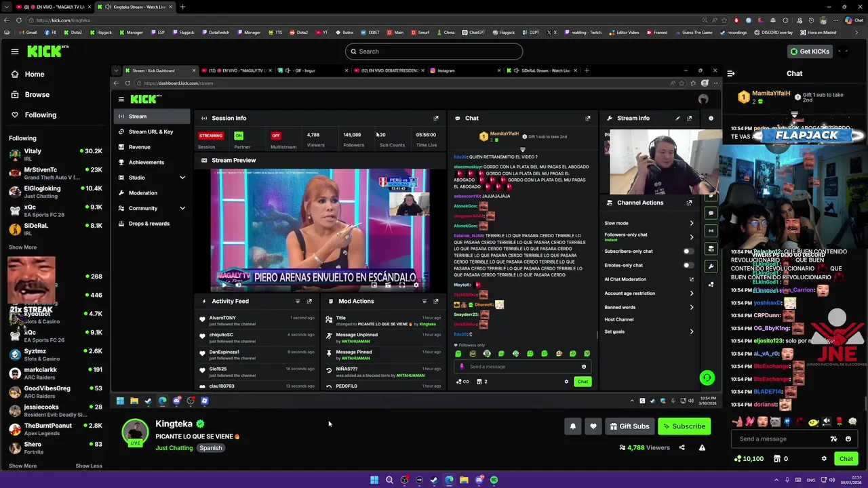
Task: Select Stream in dashboard sidebar
Action: pyautogui.click(x=152, y=117)
